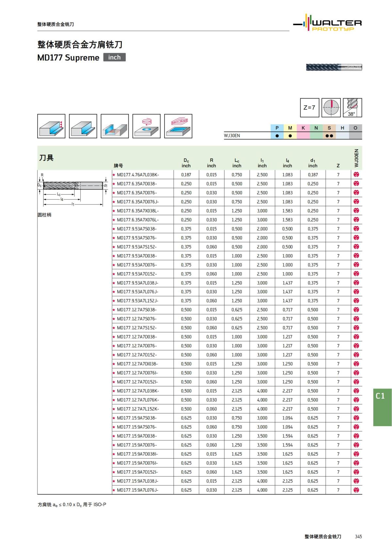Viewport: 392px width, 555px height.
Task: Click the d1 inch column header
Action: click(313, 163)
